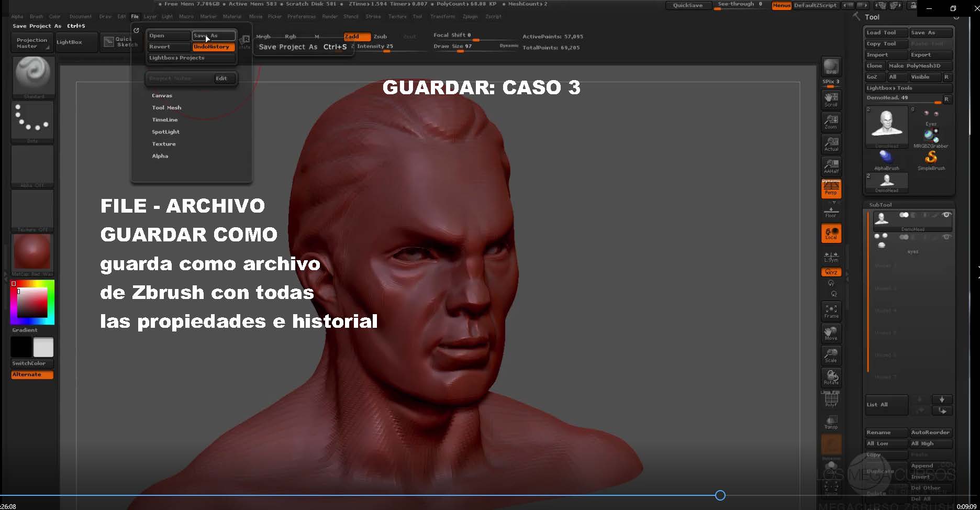Toggle DemoHead subtool visibility eye
The width and height of the screenshot is (980, 510).
(x=946, y=215)
